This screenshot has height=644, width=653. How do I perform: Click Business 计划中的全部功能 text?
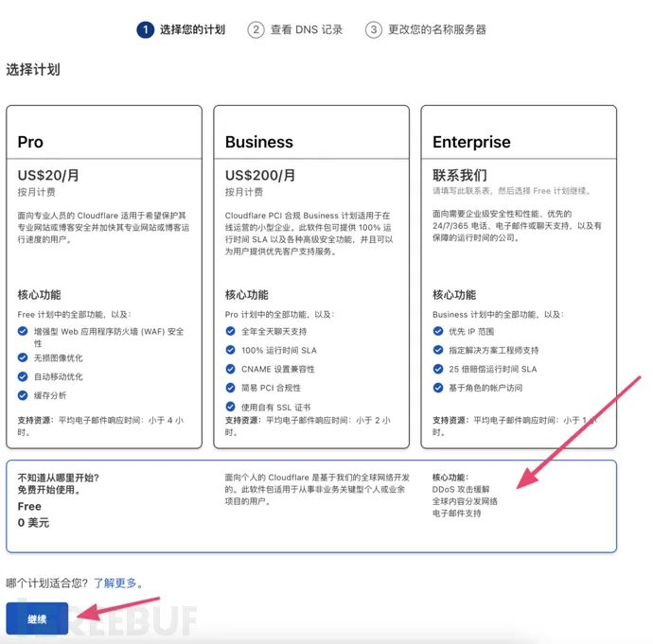(x=498, y=315)
